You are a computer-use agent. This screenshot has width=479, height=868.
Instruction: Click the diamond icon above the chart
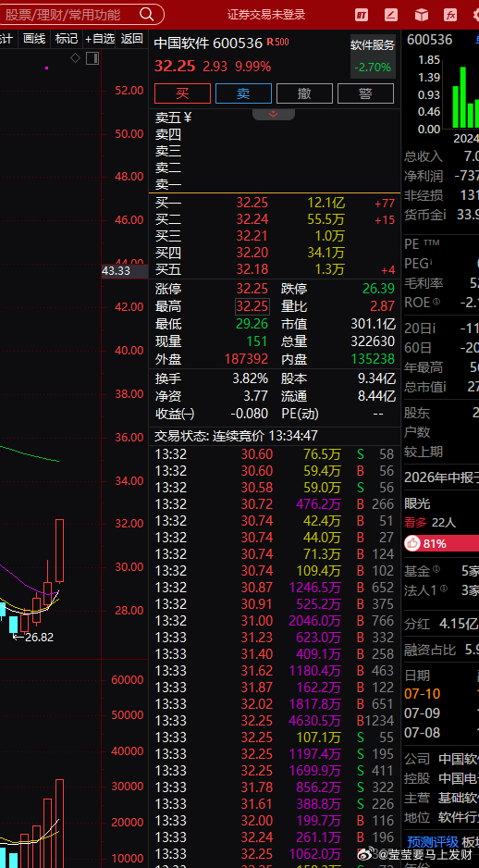[75, 58]
